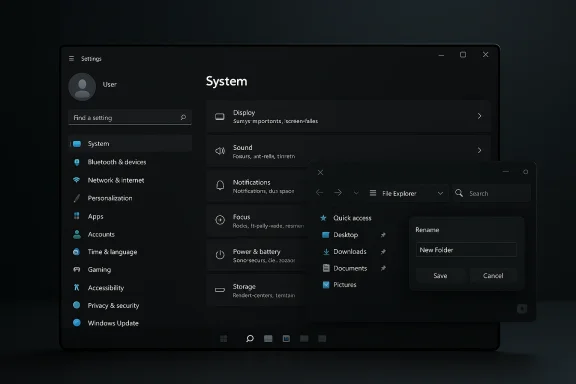Open the Pictures folder in Quick access

345,285
